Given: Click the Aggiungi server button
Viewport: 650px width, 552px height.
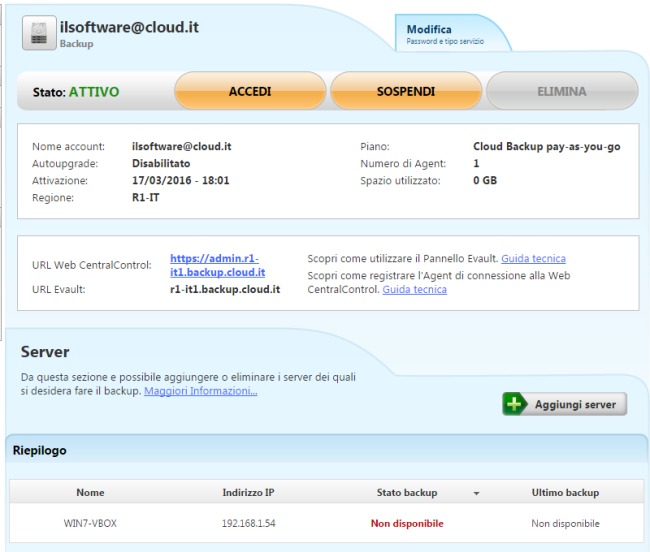Looking at the screenshot, I should (x=565, y=404).
